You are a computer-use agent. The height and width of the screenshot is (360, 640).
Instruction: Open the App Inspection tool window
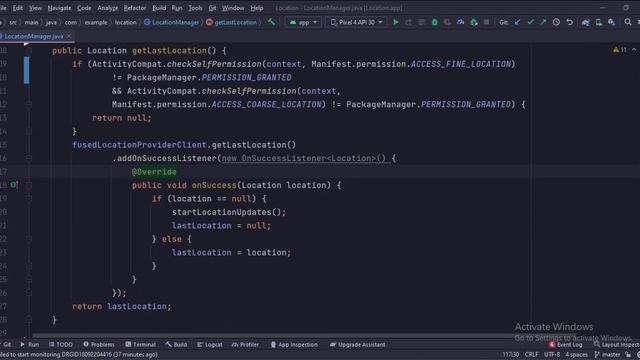pyautogui.click(x=294, y=344)
